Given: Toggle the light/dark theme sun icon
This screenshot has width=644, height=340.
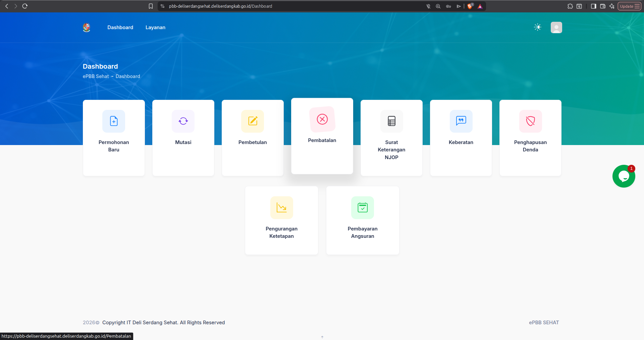Looking at the screenshot, I should click(538, 27).
